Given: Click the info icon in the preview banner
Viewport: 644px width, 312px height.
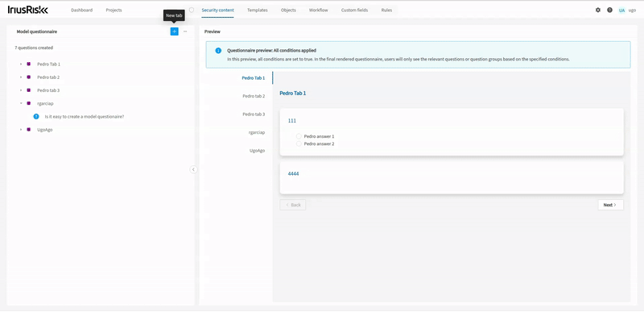Looking at the screenshot, I should pos(218,51).
